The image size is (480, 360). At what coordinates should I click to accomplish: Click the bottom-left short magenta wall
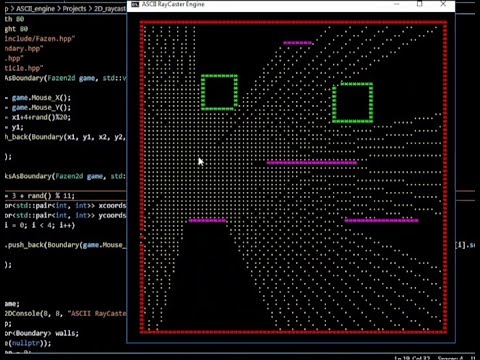pyautogui.click(x=207, y=220)
